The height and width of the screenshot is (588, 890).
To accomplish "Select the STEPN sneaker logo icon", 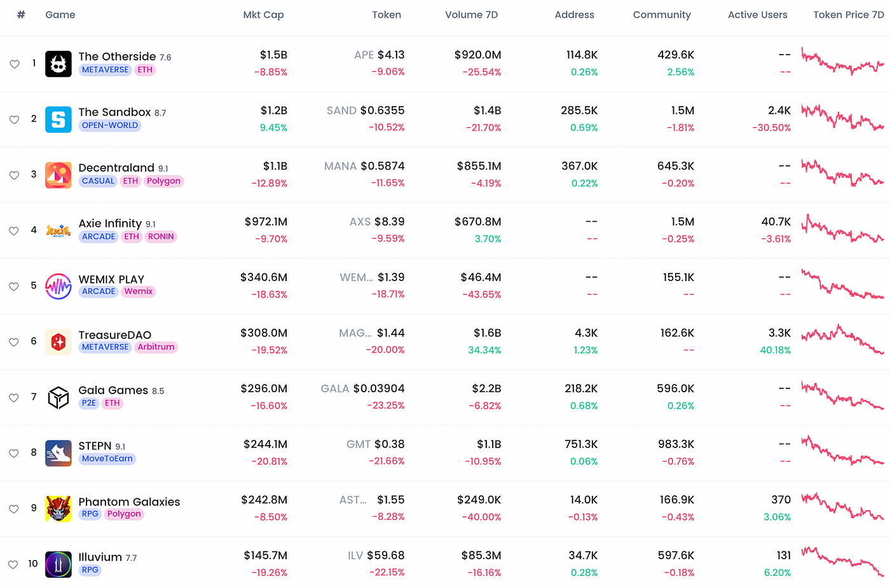I will [x=58, y=453].
